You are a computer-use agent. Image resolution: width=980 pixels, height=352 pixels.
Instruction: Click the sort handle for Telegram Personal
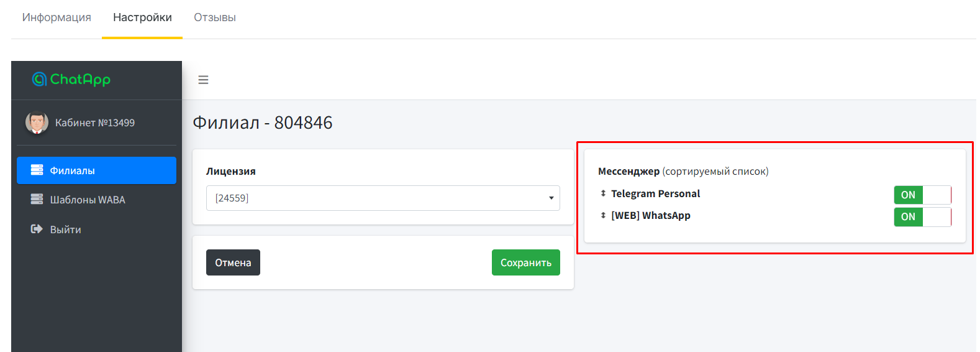click(603, 193)
